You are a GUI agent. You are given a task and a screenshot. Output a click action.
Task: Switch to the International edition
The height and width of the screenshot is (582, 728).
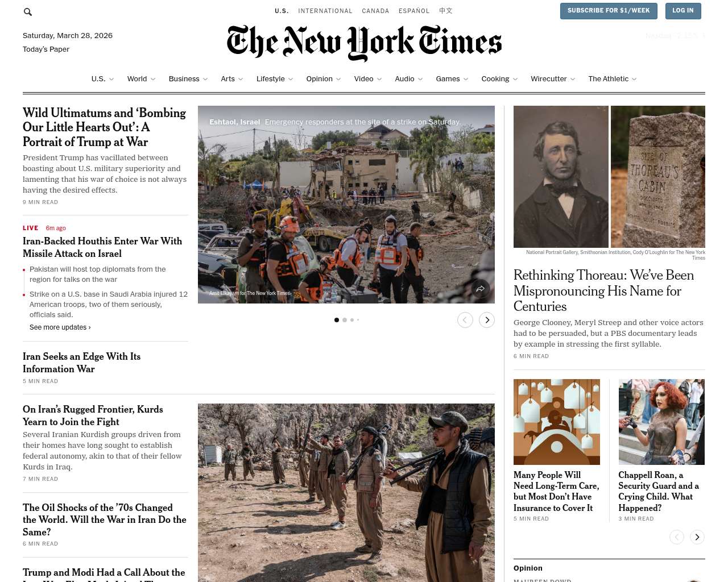click(x=325, y=11)
